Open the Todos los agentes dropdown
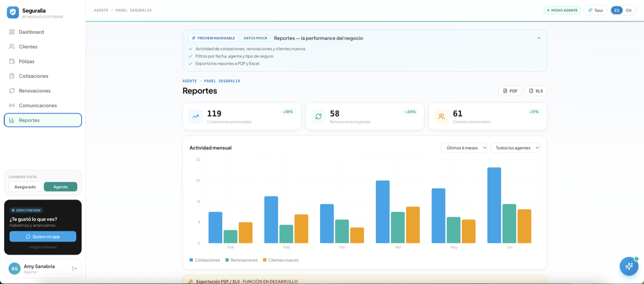The width and height of the screenshot is (644, 284). pos(515,148)
